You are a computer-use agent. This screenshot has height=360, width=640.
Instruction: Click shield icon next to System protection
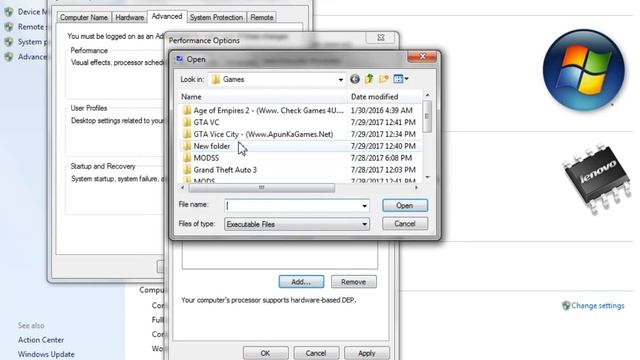(x=9, y=42)
